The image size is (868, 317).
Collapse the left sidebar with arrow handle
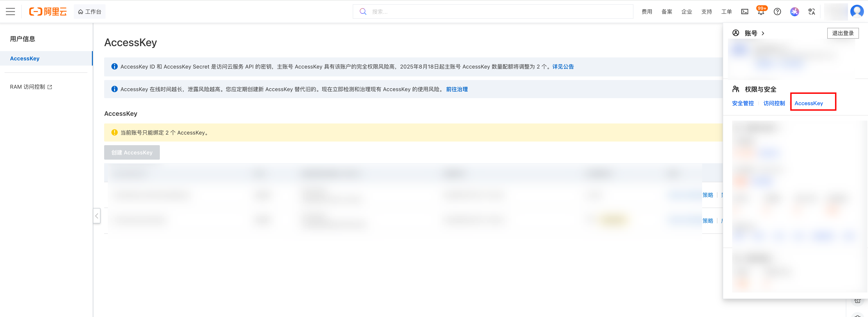point(97,216)
